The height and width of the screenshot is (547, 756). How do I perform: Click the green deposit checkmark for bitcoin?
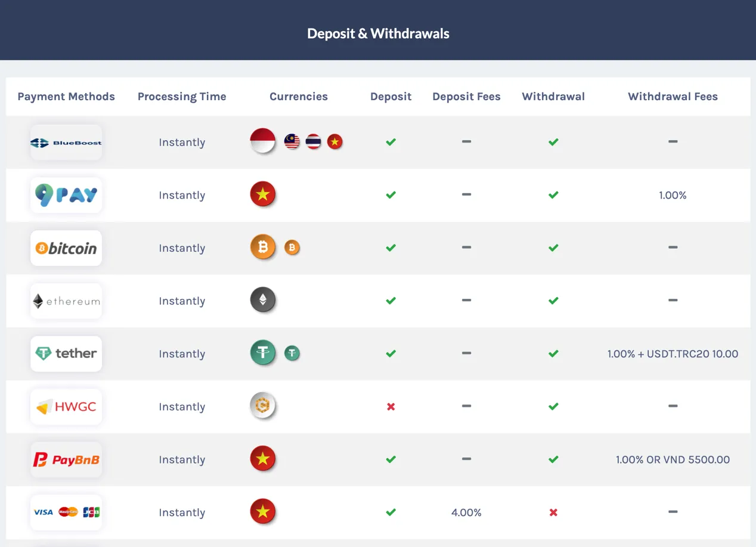(391, 248)
